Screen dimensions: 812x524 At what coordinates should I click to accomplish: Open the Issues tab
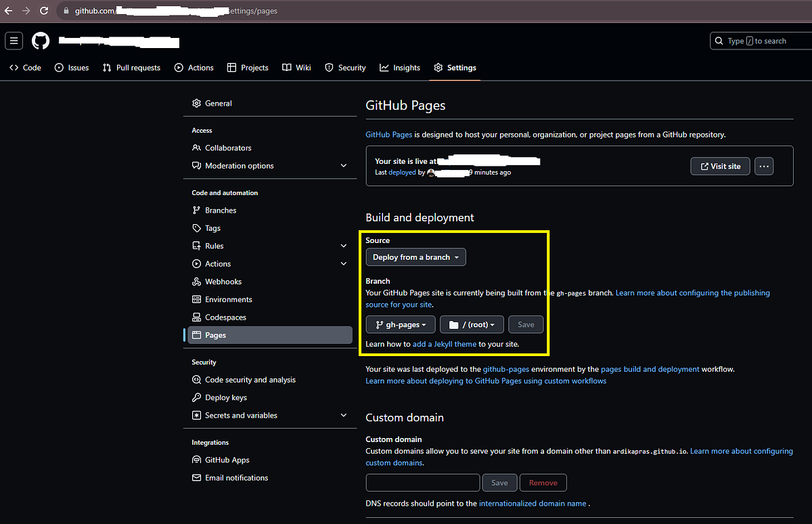tap(72, 68)
